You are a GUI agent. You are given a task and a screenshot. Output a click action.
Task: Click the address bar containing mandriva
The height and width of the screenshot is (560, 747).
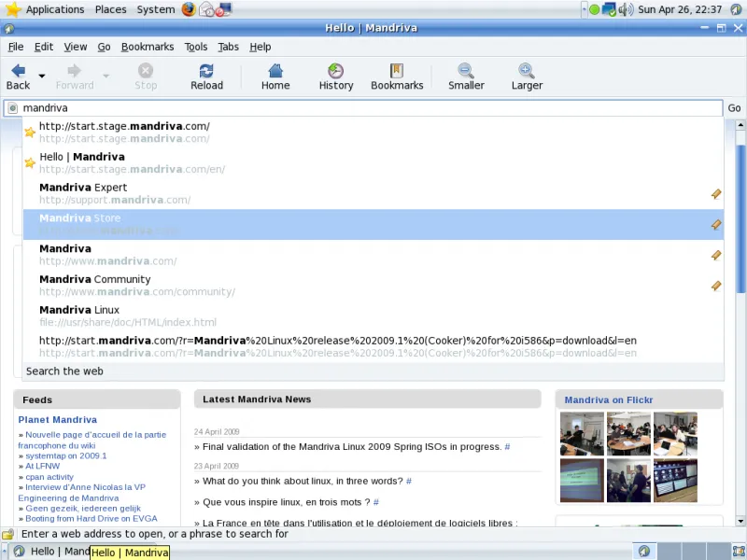click(364, 108)
